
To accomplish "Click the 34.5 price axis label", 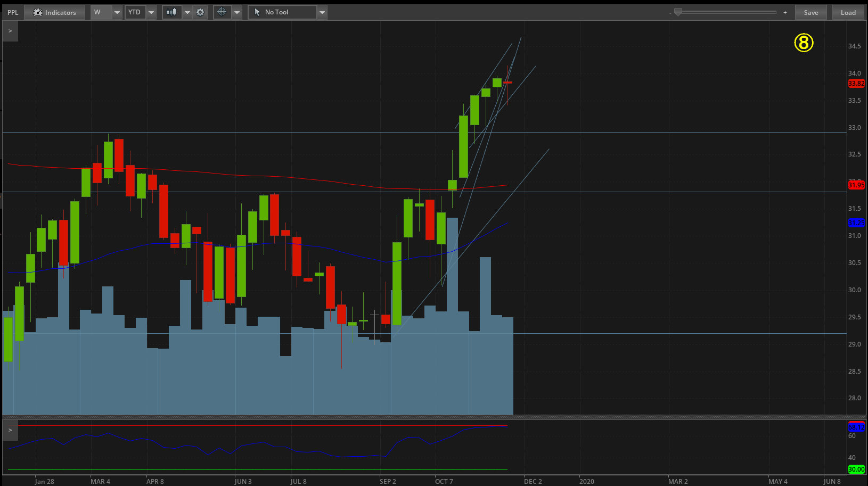I will [x=854, y=46].
